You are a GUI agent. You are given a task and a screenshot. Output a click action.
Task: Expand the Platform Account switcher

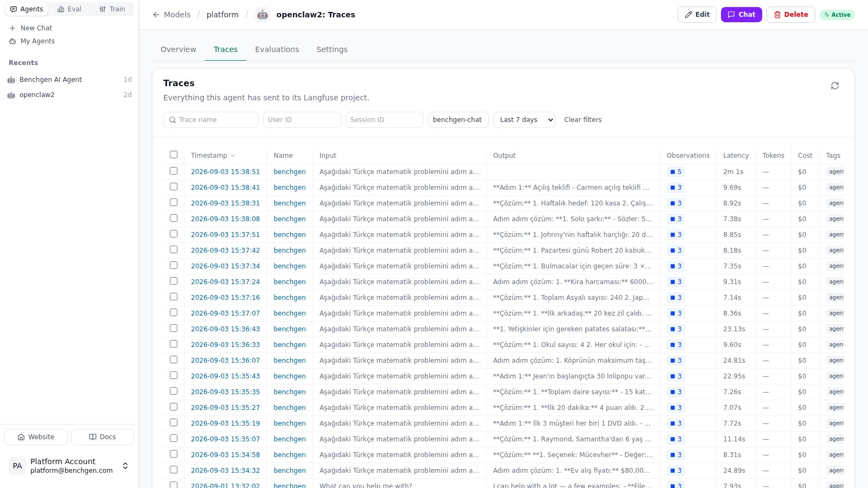tap(125, 466)
